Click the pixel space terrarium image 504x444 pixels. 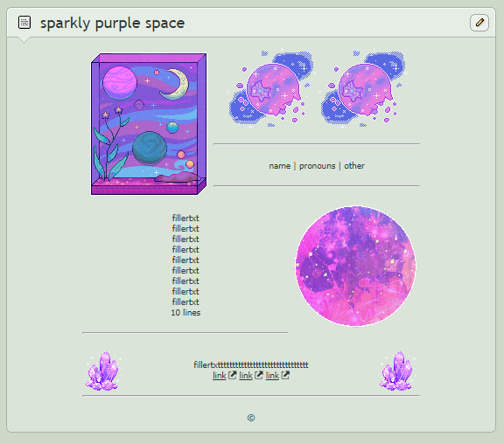149,124
